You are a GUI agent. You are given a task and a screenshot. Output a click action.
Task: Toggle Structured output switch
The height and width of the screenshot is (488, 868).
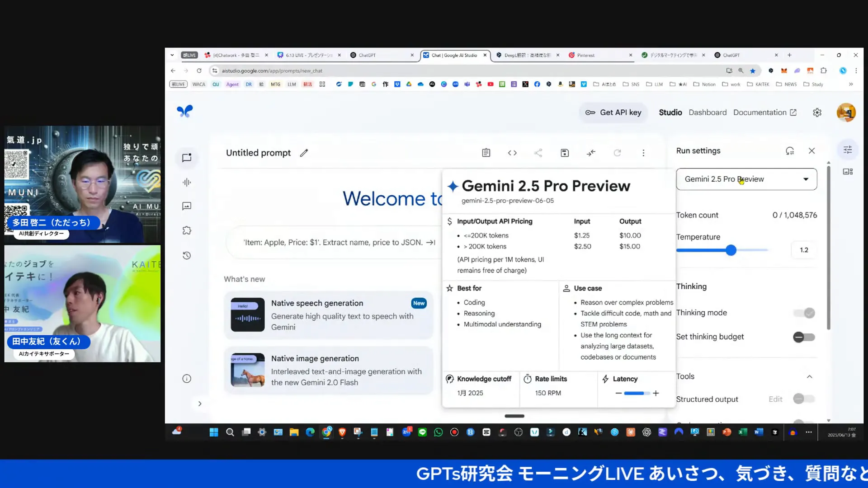804,399
